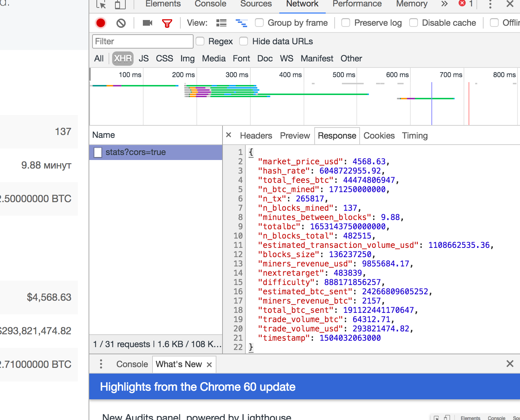
Task: Activate the inspect element picker icon
Action: click(101, 4)
